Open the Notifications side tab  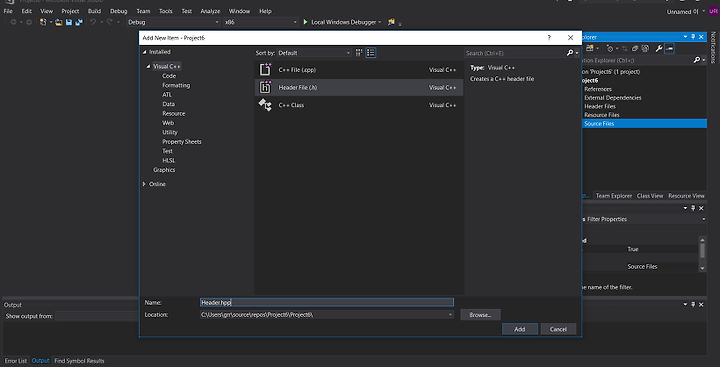[x=713, y=47]
